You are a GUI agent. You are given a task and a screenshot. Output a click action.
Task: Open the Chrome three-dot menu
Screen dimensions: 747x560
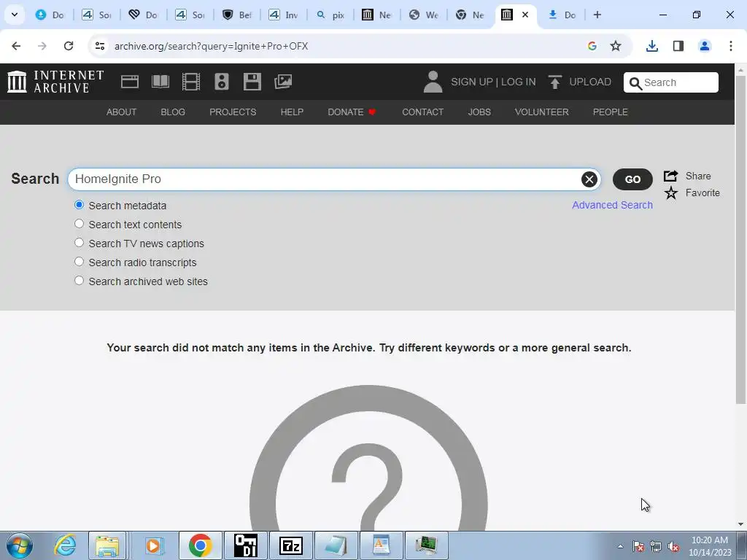731,46
